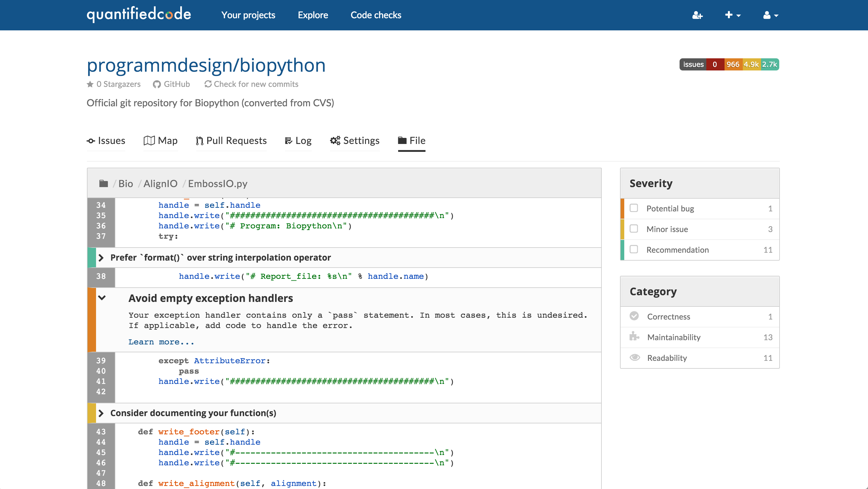Click the Correctness checkmark category icon
The height and width of the screenshot is (489, 868).
coord(634,316)
